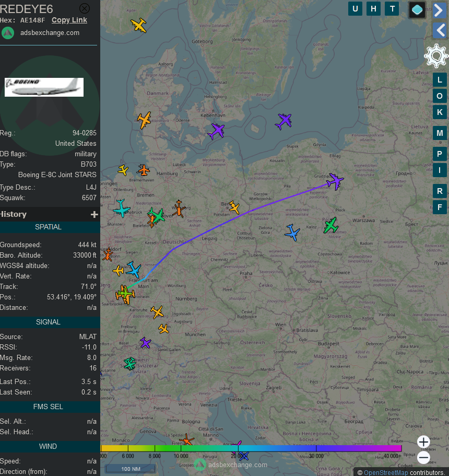This screenshot has height=476, width=449.
Task: Toggle the H map button
Action: pyautogui.click(x=373, y=9)
